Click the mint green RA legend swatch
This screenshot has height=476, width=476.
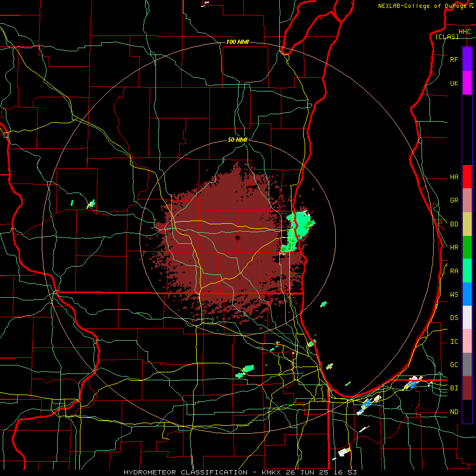point(467,271)
